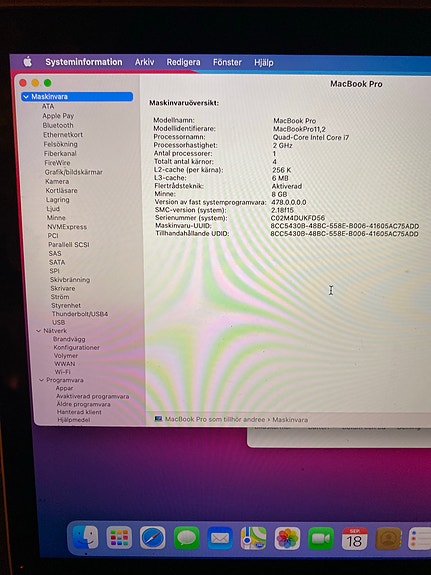Click Quad-Core Intel Core i7 value
Viewport: 431px width, 575px height.
point(311,137)
